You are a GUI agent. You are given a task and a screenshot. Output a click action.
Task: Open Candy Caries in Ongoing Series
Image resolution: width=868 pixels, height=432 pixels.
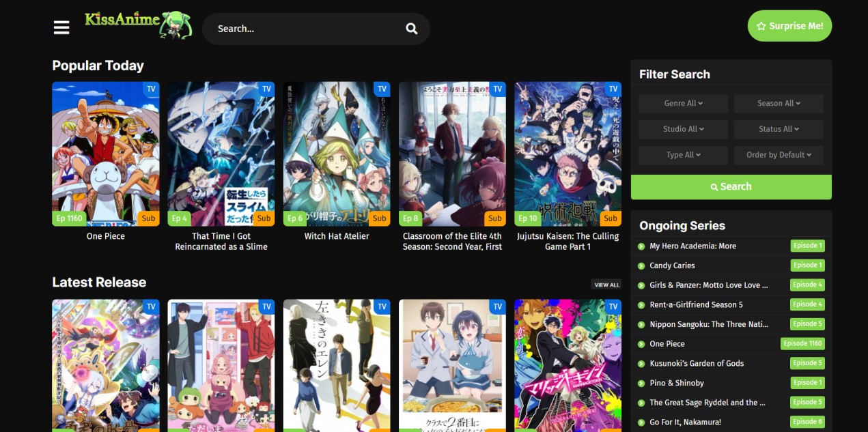(x=672, y=265)
